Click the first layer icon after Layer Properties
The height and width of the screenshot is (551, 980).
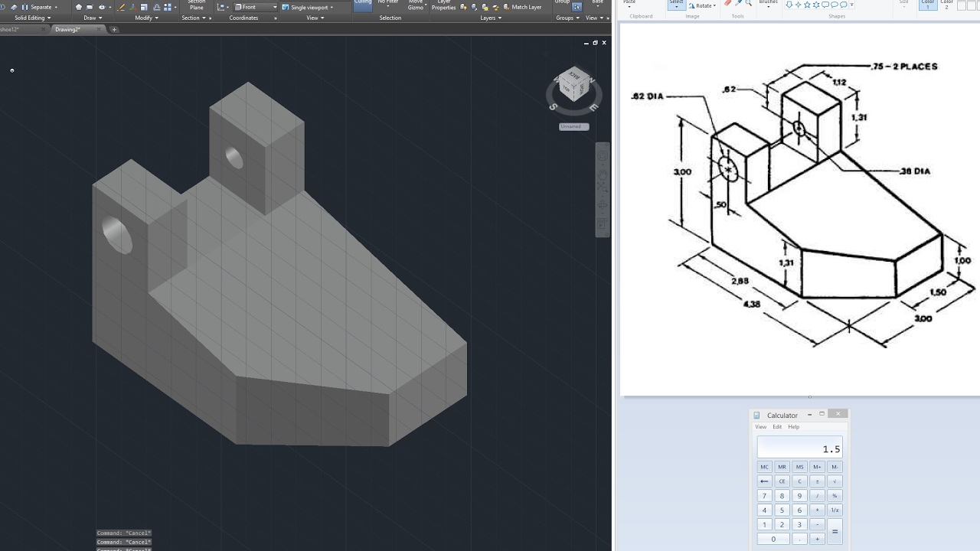click(x=463, y=7)
